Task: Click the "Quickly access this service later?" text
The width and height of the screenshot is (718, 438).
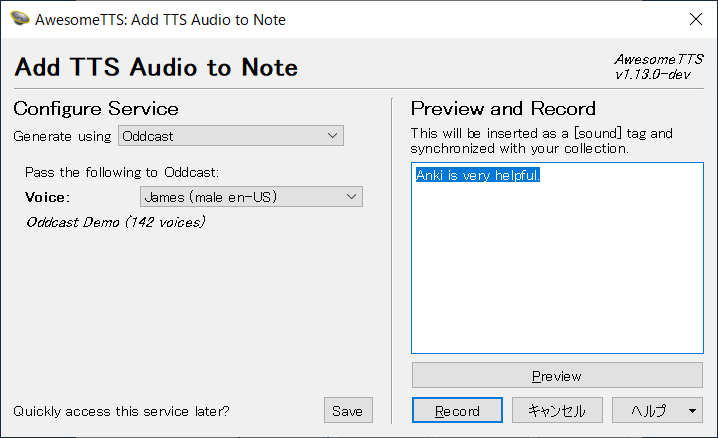Action: pyautogui.click(x=121, y=411)
